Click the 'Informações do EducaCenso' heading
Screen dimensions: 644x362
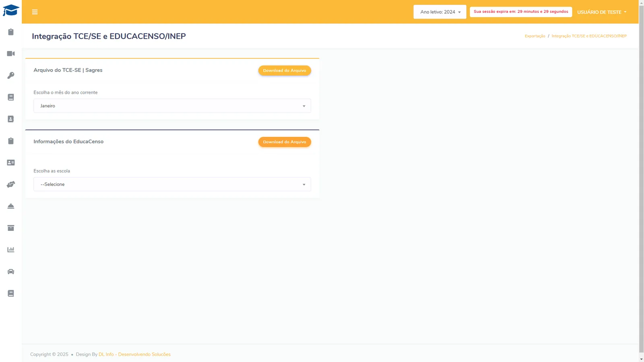pos(68,142)
